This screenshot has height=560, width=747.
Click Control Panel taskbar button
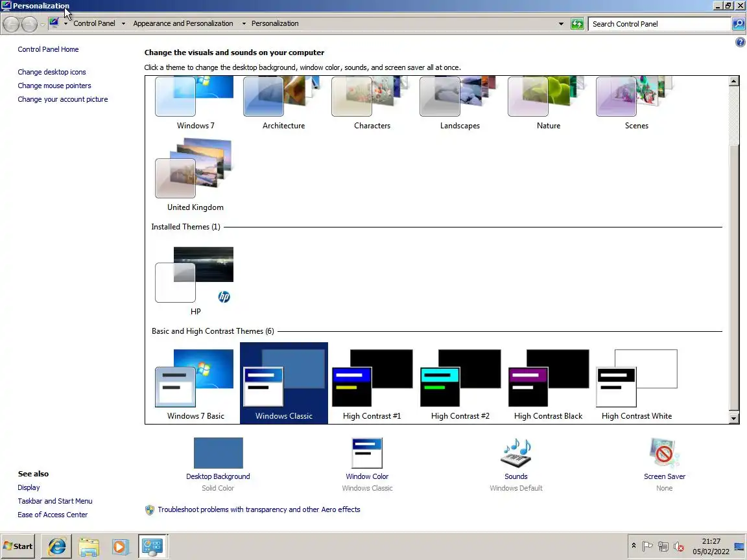pyautogui.click(x=152, y=546)
